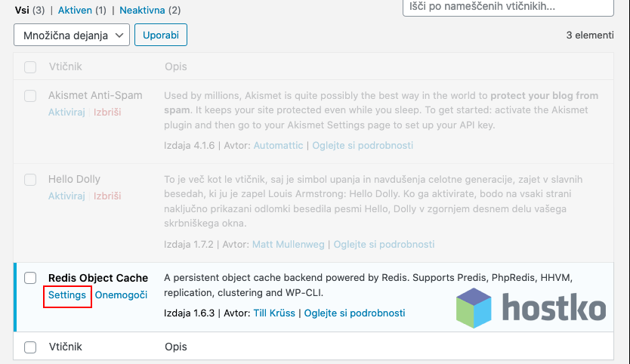Open the Till Krüss author link
This screenshot has width=630, height=364.
[273, 313]
